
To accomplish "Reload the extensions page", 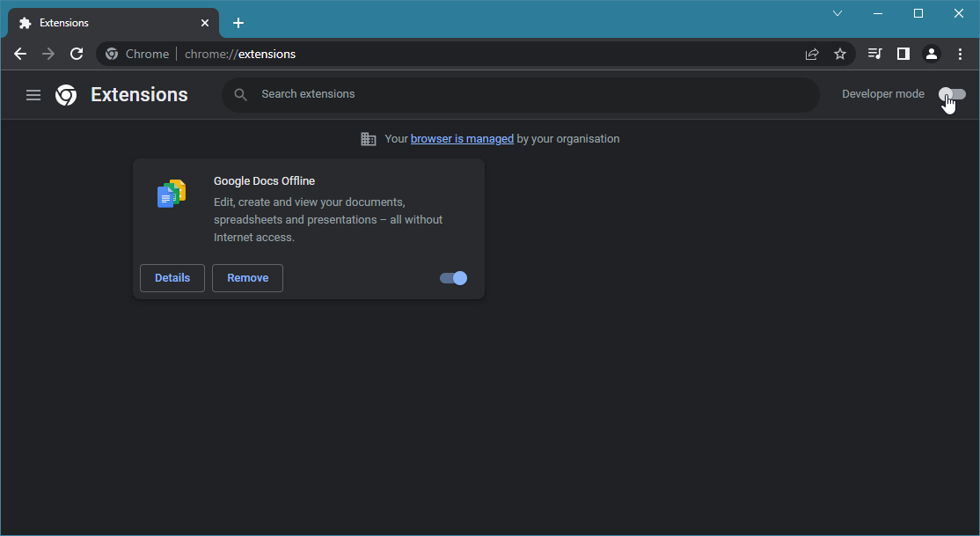I will [x=77, y=54].
